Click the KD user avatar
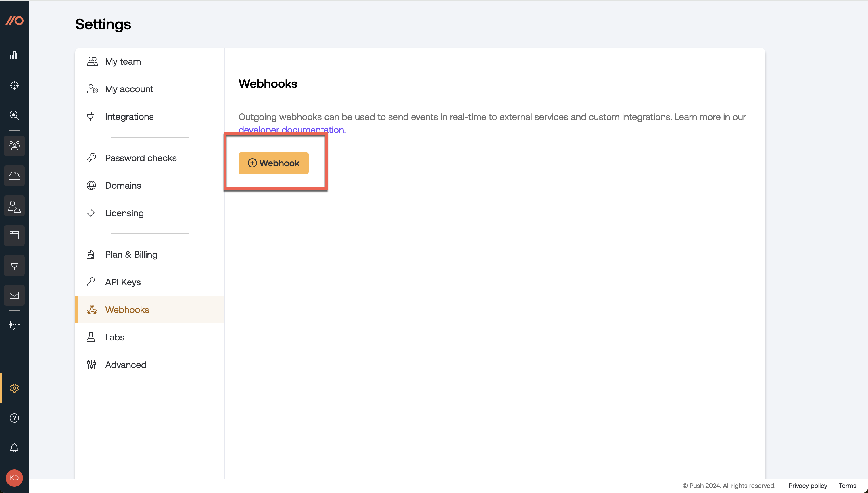The width and height of the screenshot is (868, 493). [14, 478]
